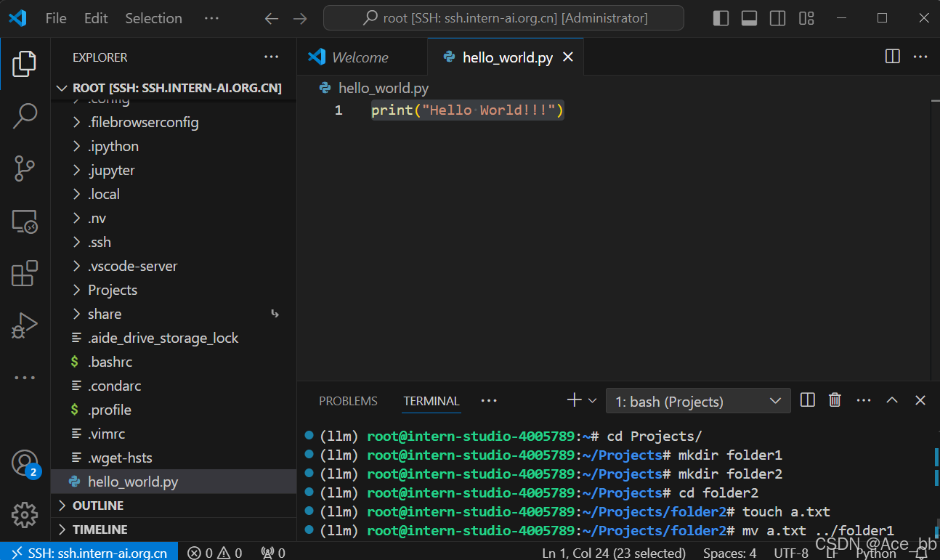The image size is (940, 560).
Task: Expand the .ssh folder
Action: pos(174,242)
